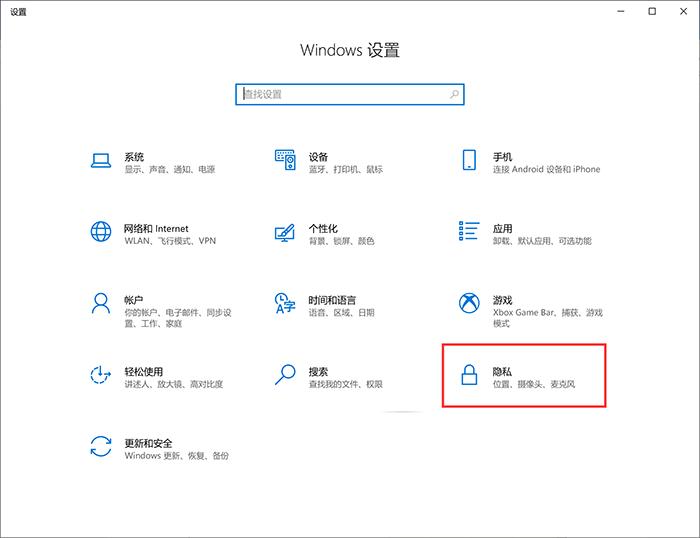Image resolution: width=700 pixels, height=538 pixels.
Task: Click the 更新和安全 title text
Action: pyautogui.click(x=148, y=443)
